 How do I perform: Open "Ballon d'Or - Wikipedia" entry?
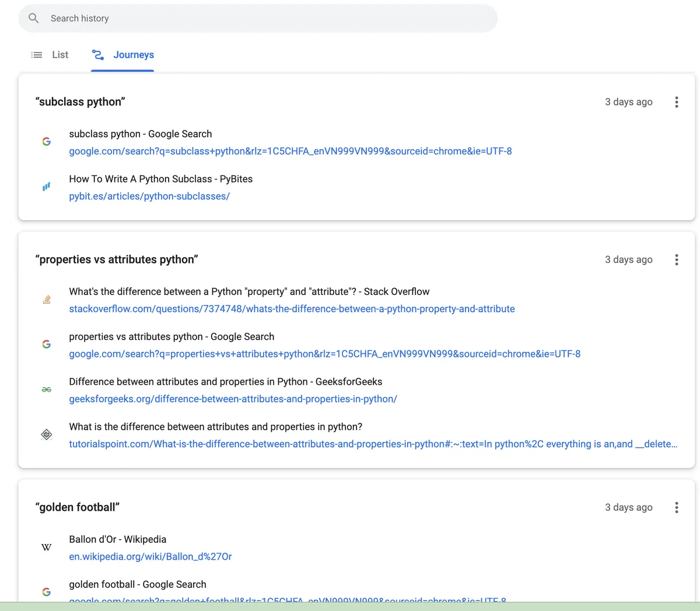click(118, 539)
